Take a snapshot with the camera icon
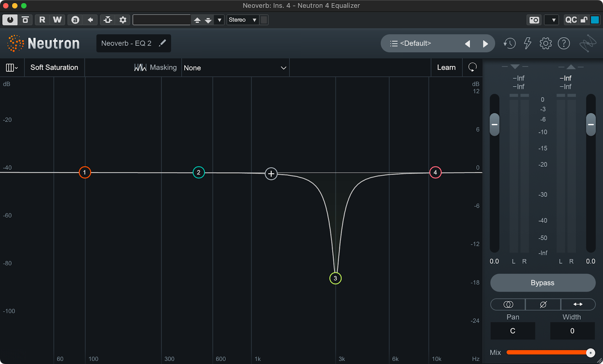This screenshot has width=603, height=364. 534,20
